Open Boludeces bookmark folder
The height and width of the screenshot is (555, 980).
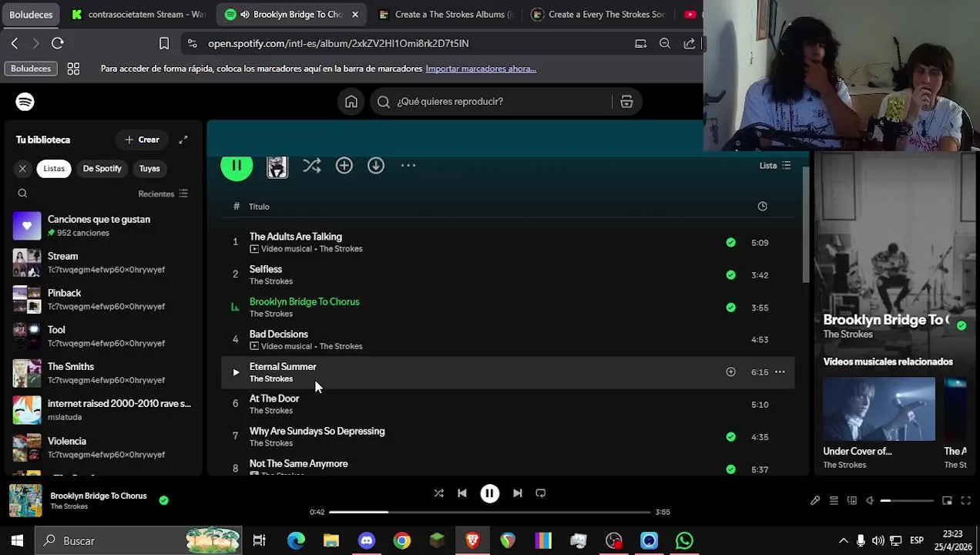(31, 69)
